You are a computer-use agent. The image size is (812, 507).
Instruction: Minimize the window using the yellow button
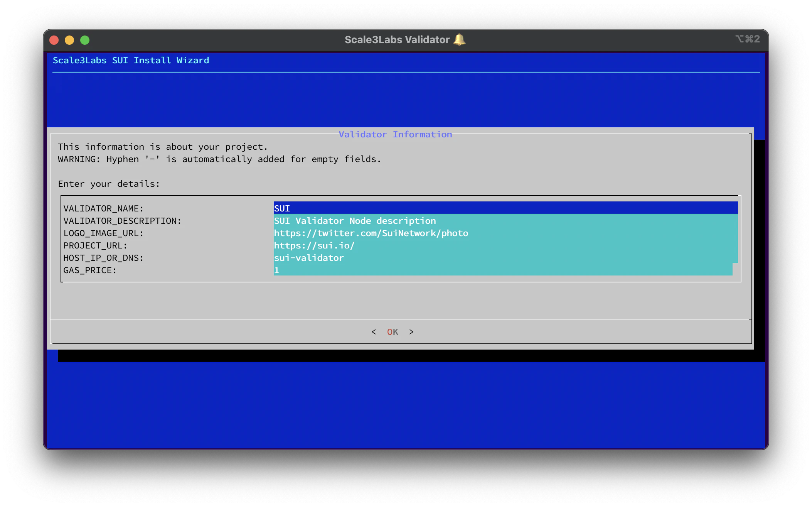point(69,40)
